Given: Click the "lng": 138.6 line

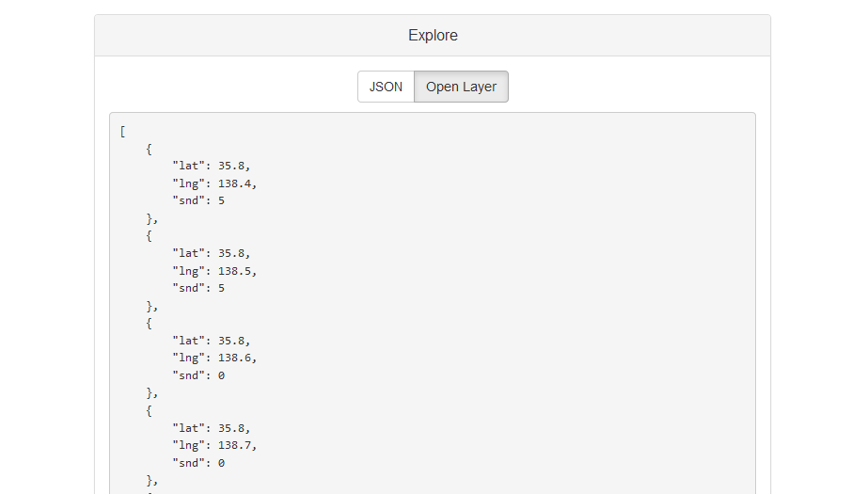Looking at the screenshot, I should coord(214,358).
